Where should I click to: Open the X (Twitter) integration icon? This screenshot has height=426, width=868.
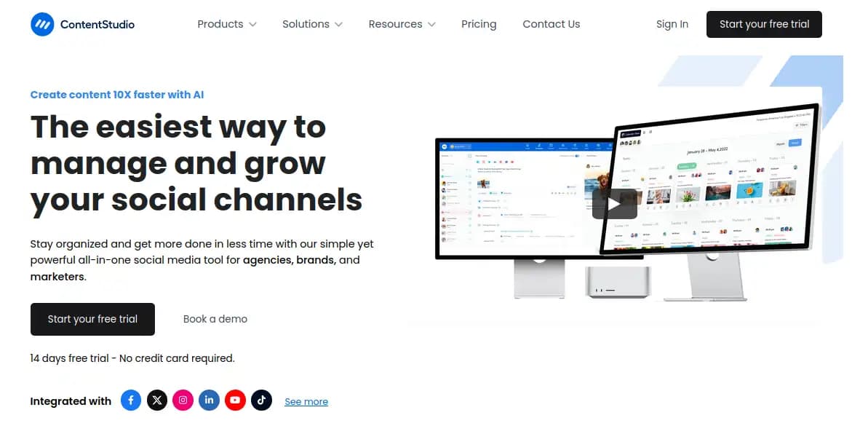tap(157, 400)
